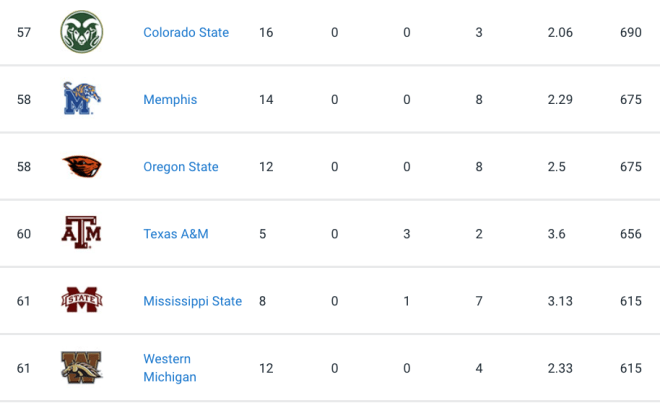The image size is (660, 403).
Task: Click the Mississippi State logo
Action: tap(82, 300)
